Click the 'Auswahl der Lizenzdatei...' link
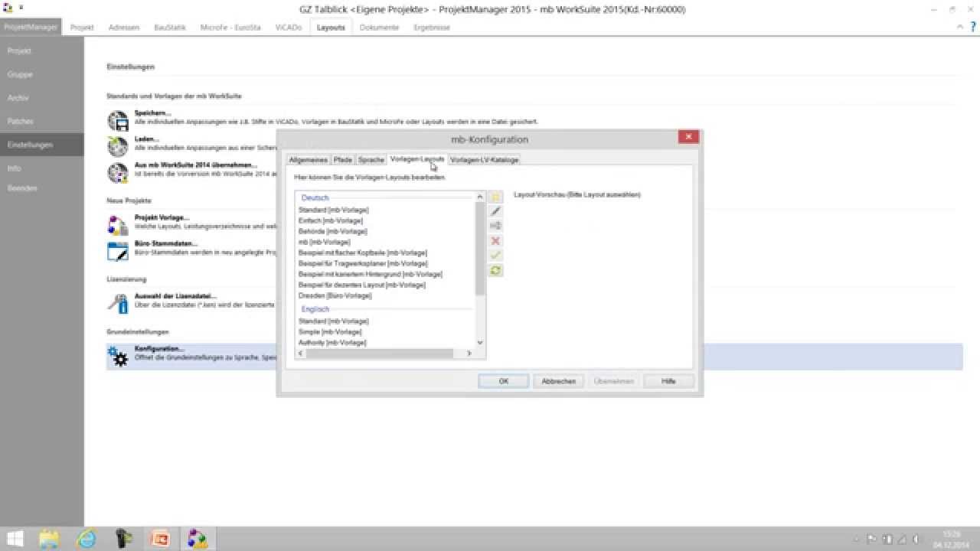This screenshot has height=551, width=980. (175, 295)
